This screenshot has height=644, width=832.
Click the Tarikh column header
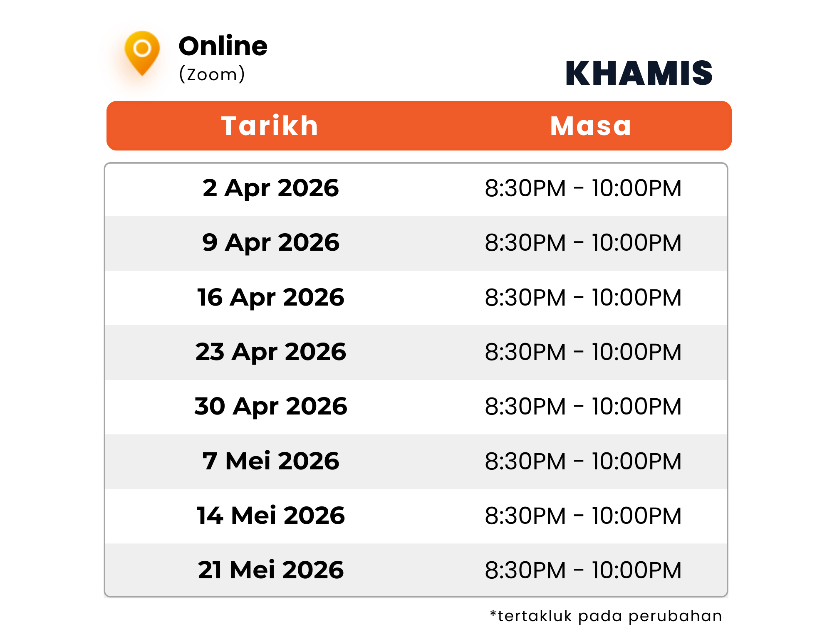click(x=270, y=126)
